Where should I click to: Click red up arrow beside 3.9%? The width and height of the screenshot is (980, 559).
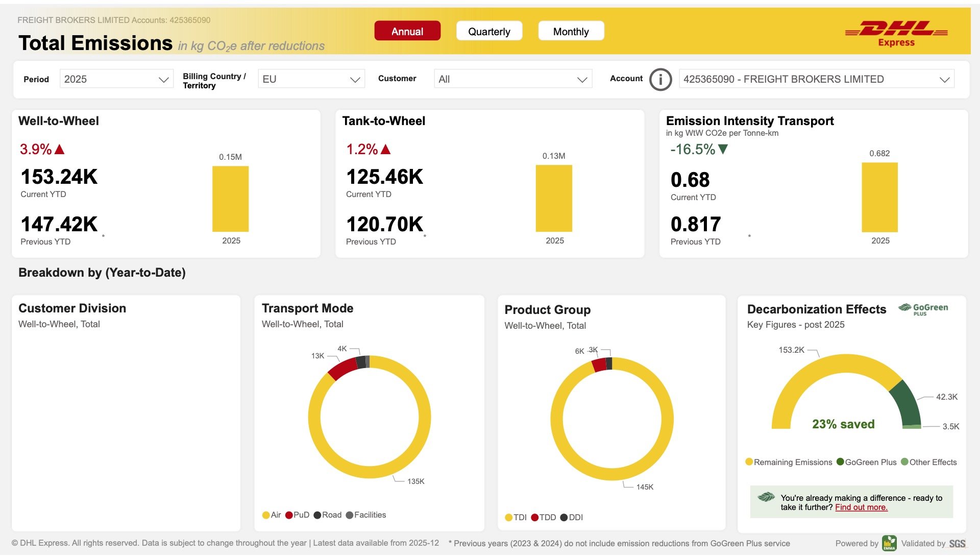point(60,149)
